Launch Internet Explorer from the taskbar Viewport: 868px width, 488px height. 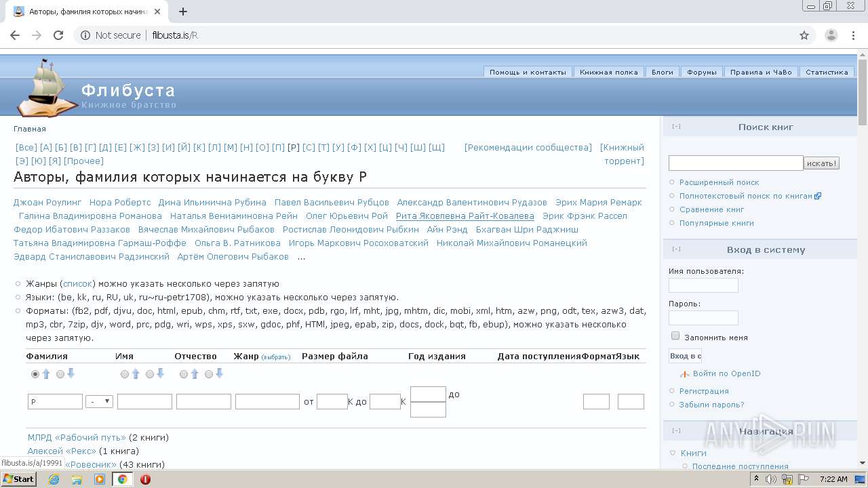coord(54,479)
